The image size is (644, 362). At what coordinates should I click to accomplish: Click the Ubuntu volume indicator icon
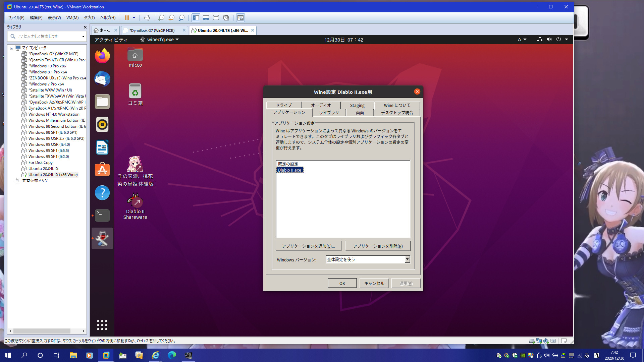[549, 40]
